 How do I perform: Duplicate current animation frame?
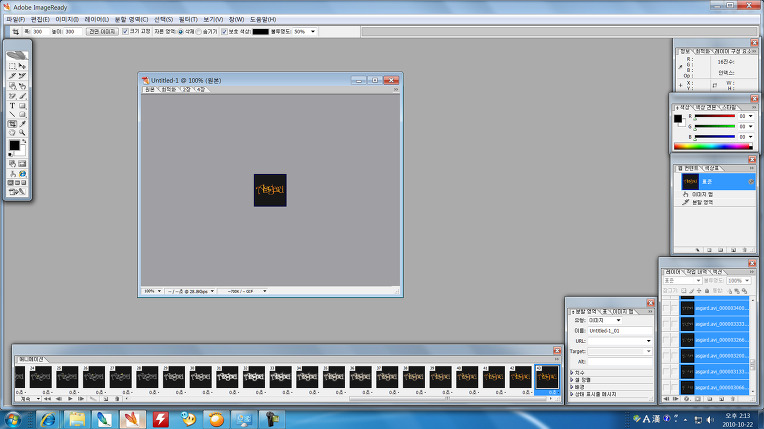106,399
